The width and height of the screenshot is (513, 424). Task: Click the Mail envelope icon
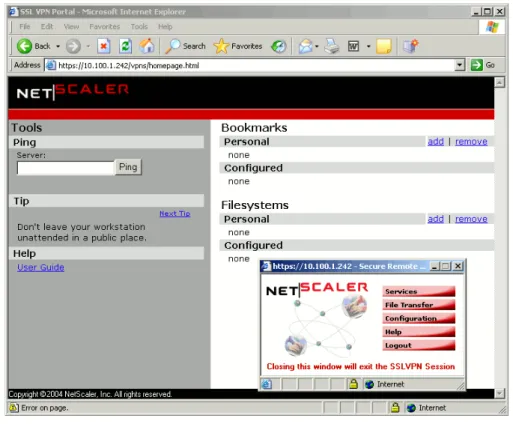click(305, 46)
